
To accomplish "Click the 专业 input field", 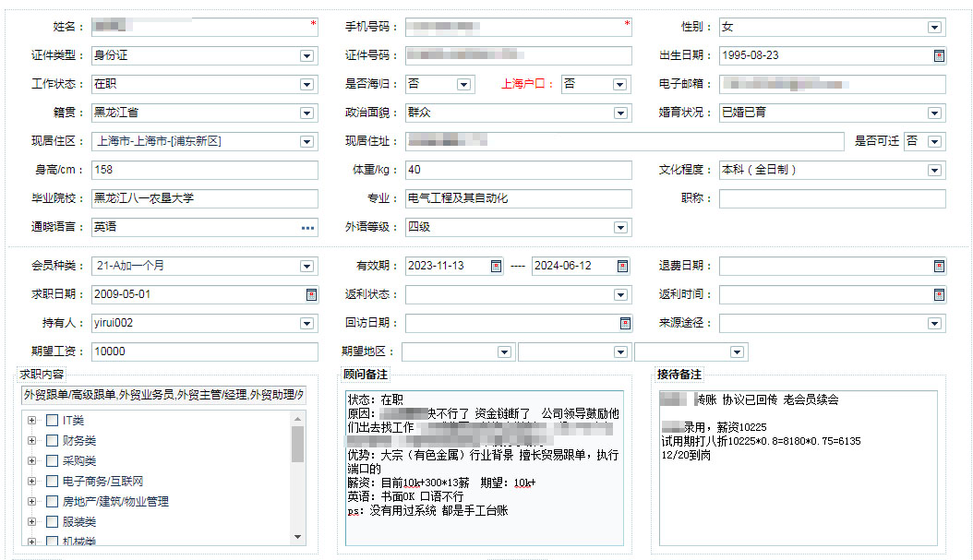I will point(518,198).
